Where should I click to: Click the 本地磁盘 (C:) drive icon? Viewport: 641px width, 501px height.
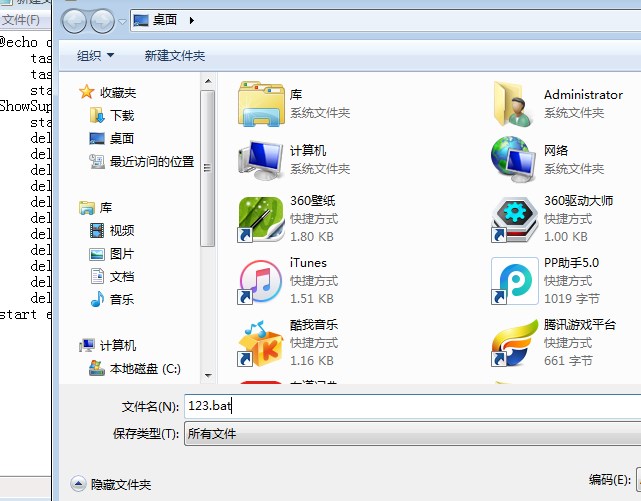tap(97, 368)
